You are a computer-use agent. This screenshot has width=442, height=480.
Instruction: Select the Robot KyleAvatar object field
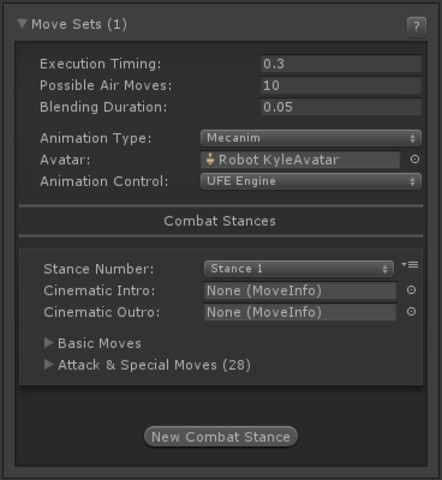tap(300, 160)
